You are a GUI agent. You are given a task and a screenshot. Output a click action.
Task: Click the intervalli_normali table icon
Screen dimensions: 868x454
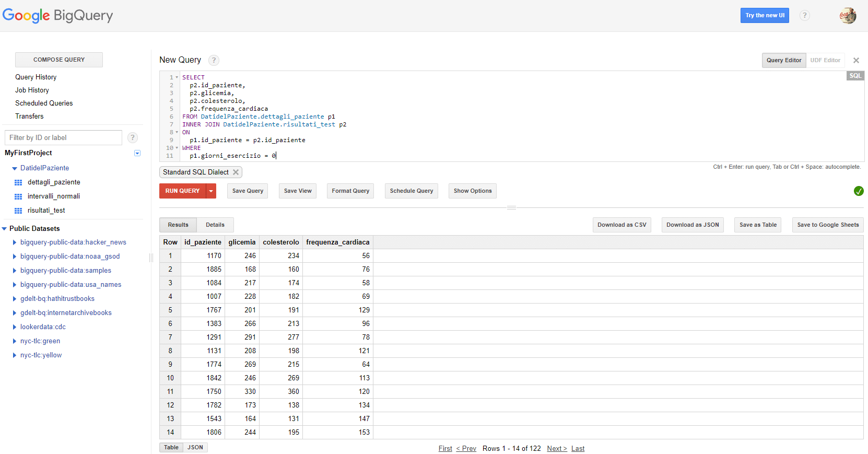(18, 196)
